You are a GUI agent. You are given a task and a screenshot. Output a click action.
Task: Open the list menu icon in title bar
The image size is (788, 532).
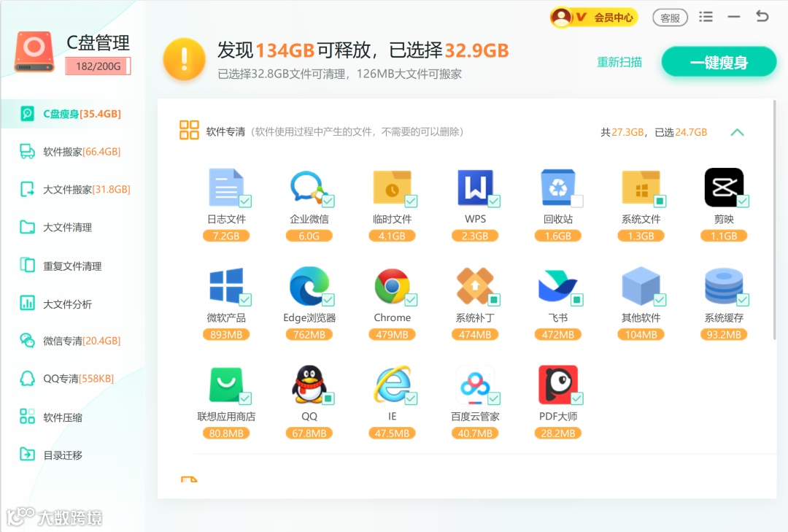706,17
